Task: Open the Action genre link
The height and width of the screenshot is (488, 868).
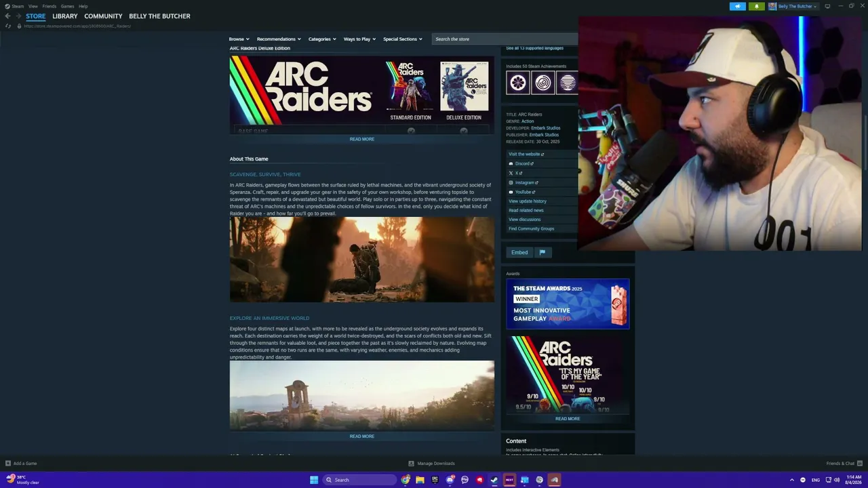Action: tap(528, 121)
